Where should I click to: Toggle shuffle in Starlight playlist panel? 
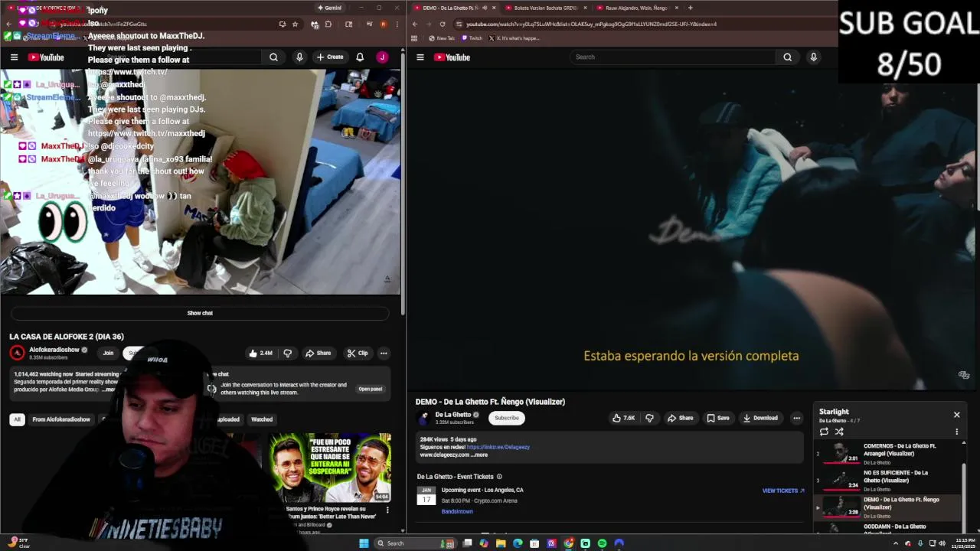pos(839,432)
